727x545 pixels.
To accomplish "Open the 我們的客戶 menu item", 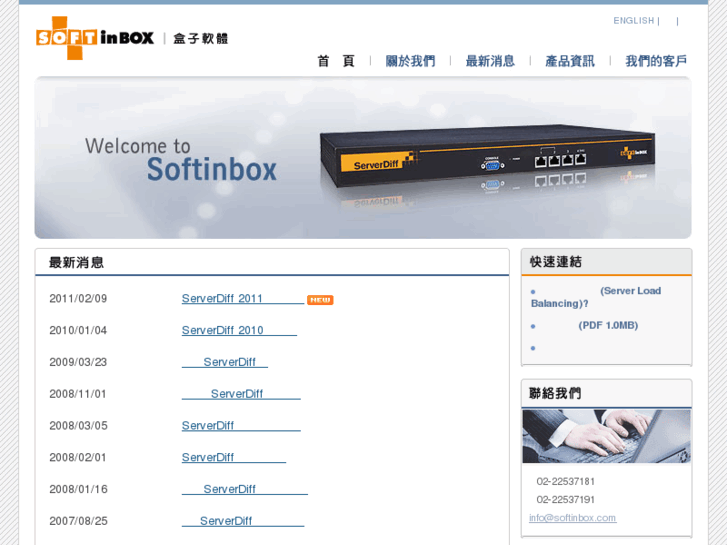I will click(656, 61).
